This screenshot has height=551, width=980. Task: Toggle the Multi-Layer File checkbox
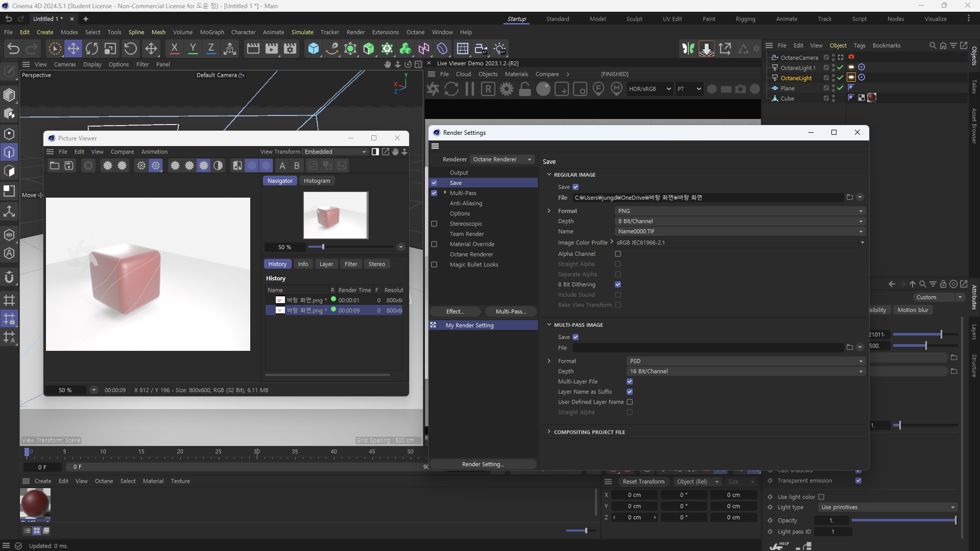[630, 381]
